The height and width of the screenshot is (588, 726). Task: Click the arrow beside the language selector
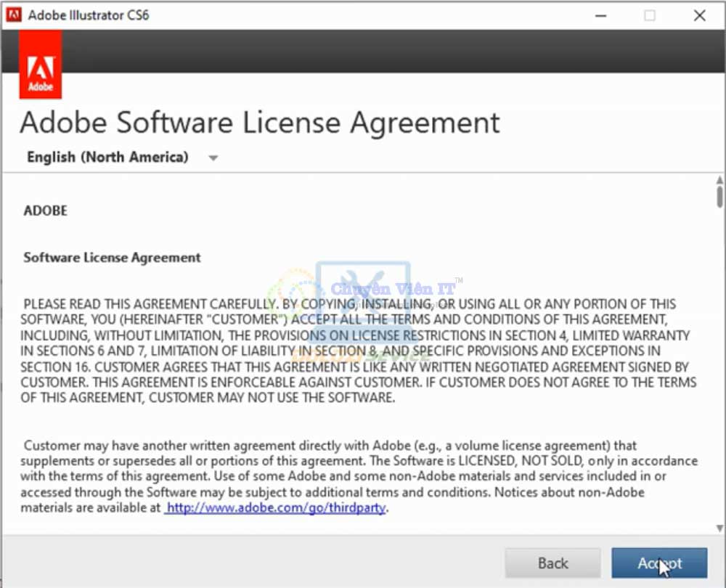213,158
